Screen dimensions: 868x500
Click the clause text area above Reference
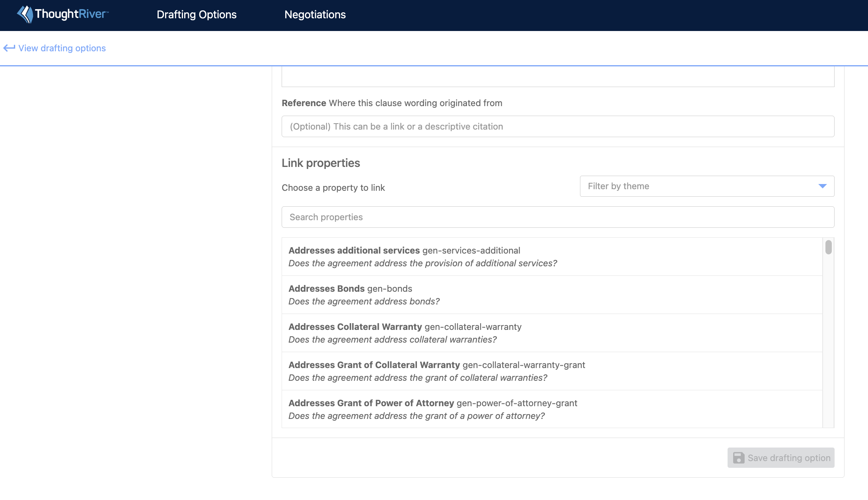(558, 77)
